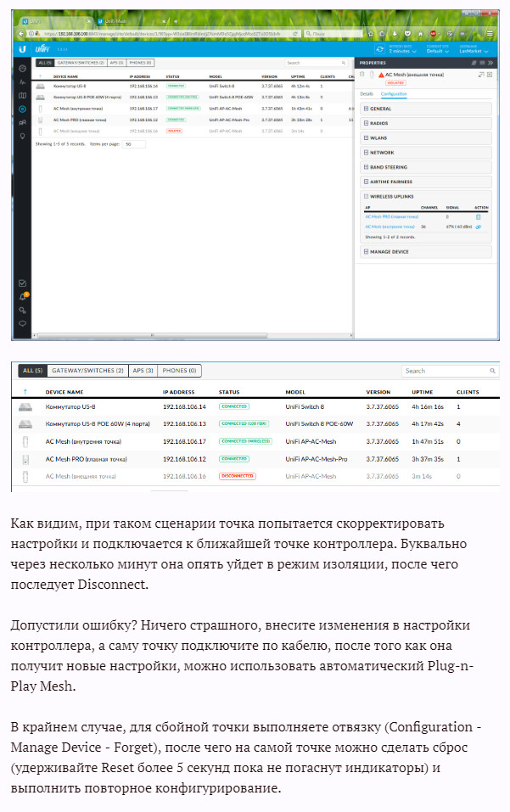Image resolution: width=510 pixels, height=812 pixels.
Task: Select APS (3) tab in enlarged table
Action: (143, 371)
